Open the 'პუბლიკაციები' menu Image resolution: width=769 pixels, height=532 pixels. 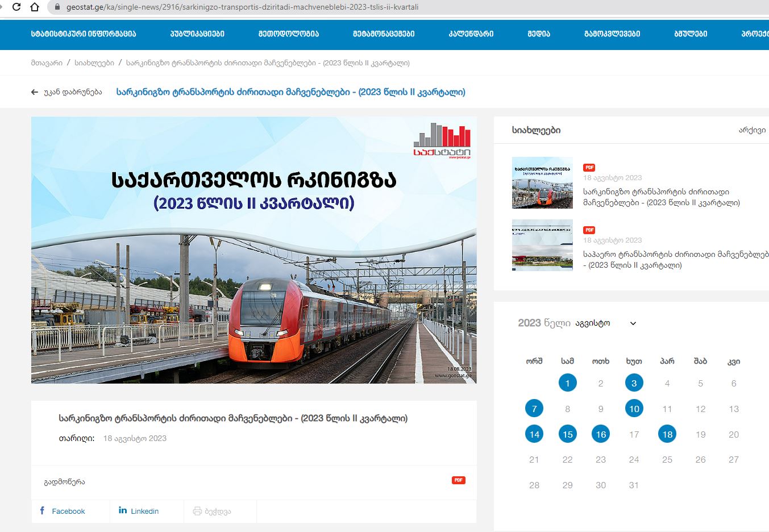197,34
